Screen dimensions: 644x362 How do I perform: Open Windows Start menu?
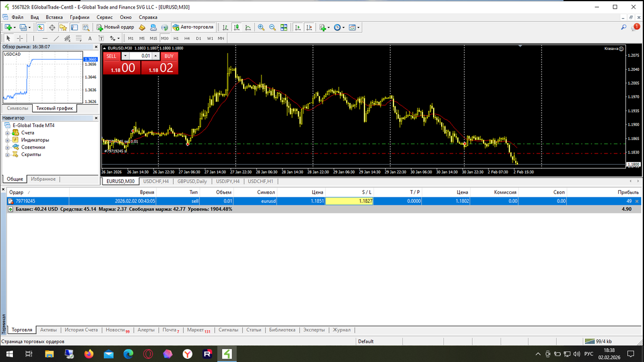(x=10, y=354)
